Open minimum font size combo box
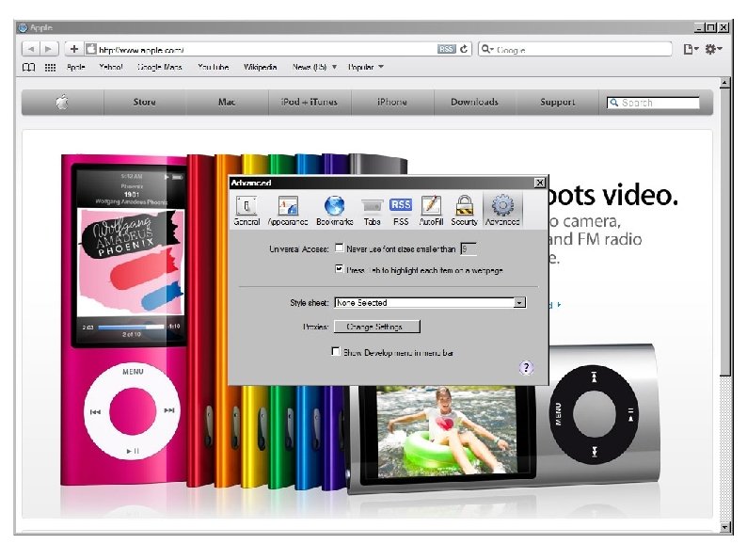This screenshot has width=747, height=560. point(469,248)
